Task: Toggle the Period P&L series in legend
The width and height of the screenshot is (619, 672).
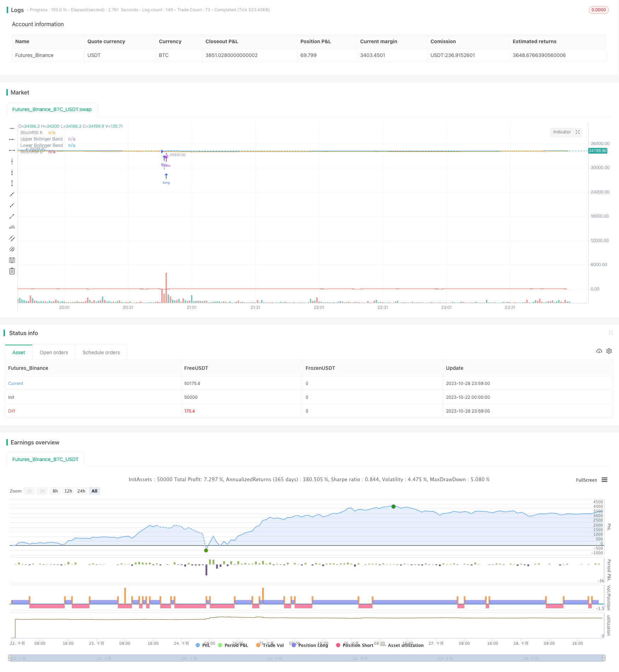Action: (233, 645)
